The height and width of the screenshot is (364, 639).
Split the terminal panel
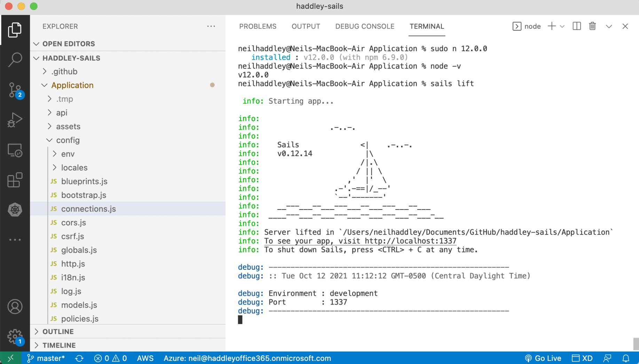pyautogui.click(x=576, y=26)
